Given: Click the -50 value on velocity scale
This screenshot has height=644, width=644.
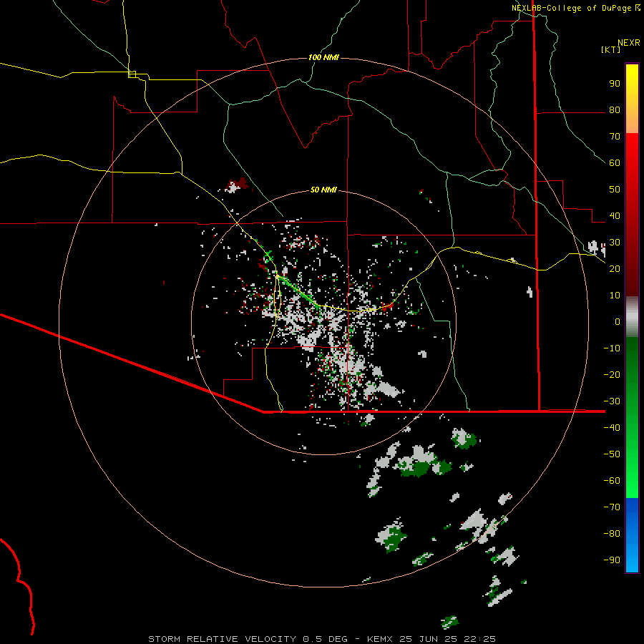Looking at the screenshot, I should point(612,454).
